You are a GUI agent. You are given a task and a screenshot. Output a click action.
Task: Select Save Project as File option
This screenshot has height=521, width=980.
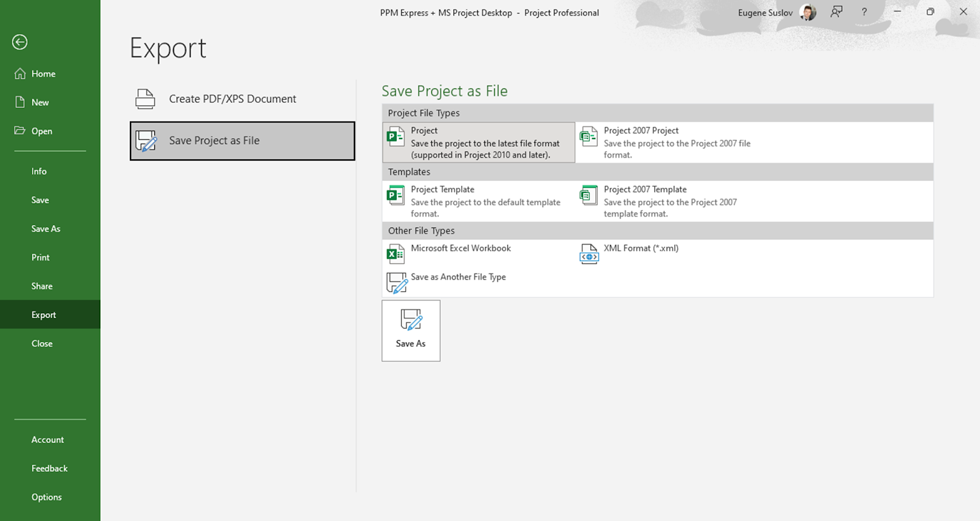point(243,141)
